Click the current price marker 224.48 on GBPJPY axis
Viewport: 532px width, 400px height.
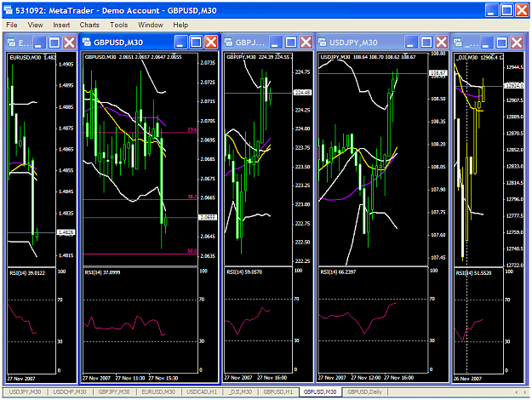tap(302, 92)
